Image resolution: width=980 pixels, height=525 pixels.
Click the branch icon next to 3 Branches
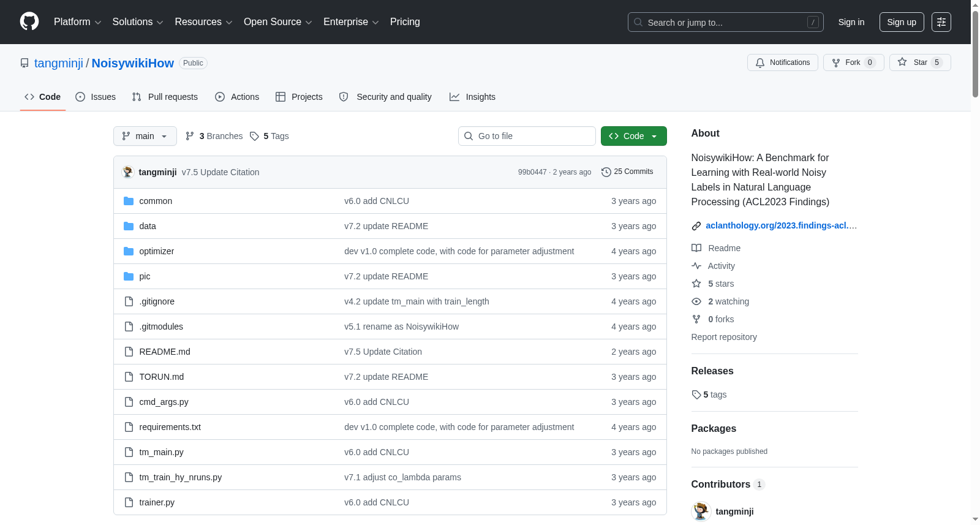(190, 136)
